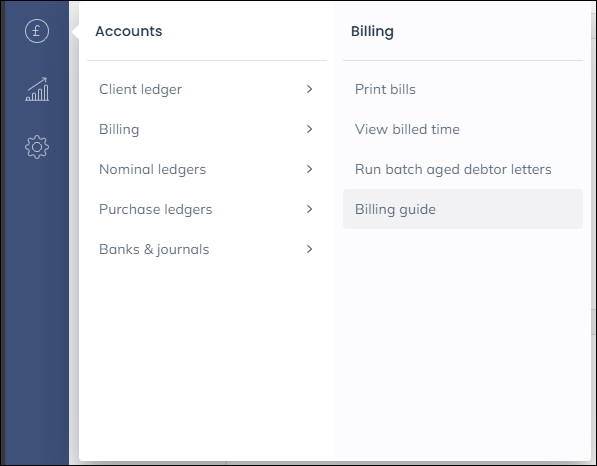Expand the Billing chevron arrow
Viewport: 597px width, 466px height.
(x=309, y=129)
